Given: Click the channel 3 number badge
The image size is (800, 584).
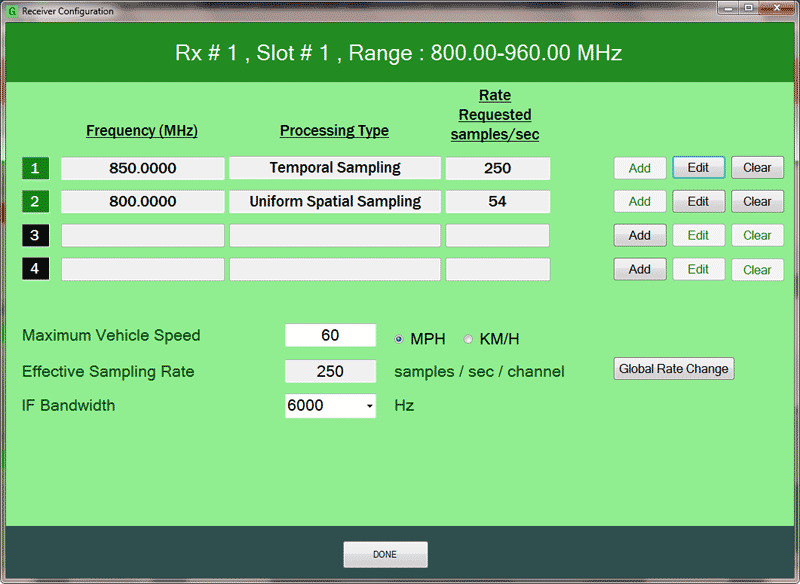Looking at the screenshot, I should [x=35, y=235].
